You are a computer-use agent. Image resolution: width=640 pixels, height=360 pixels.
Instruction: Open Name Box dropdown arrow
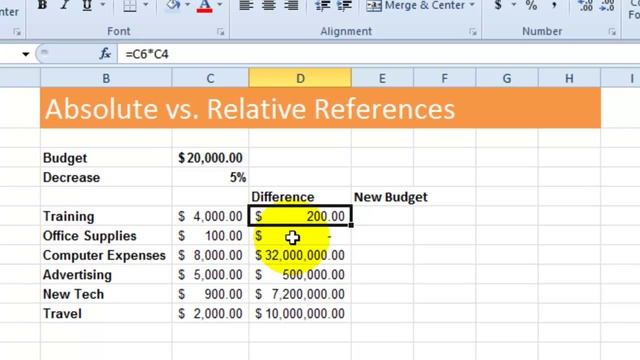point(26,54)
